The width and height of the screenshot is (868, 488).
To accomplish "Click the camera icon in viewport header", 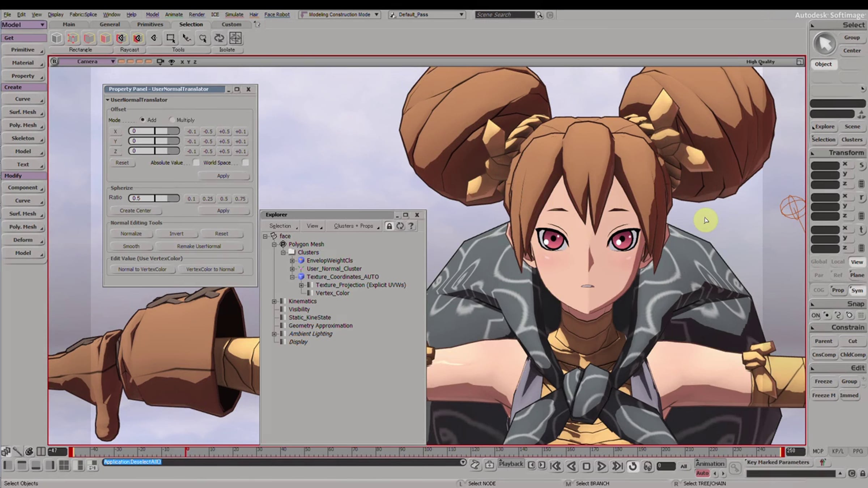I will [160, 62].
